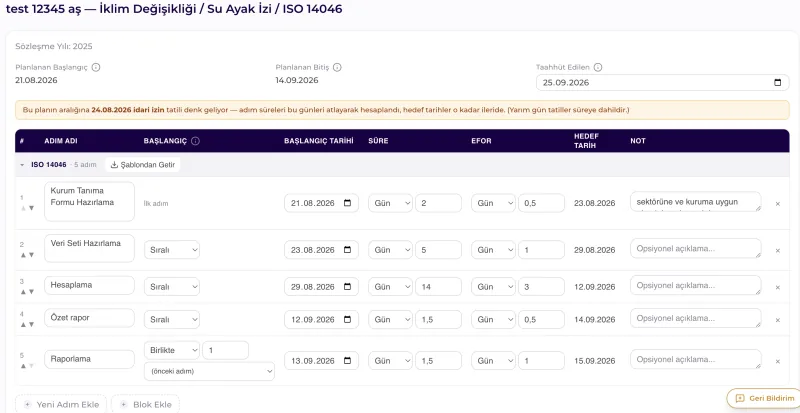Screen dimensions: 800x413
Task: Click target date 15.09.2026 in Raporlama row
Action: [x=594, y=361]
